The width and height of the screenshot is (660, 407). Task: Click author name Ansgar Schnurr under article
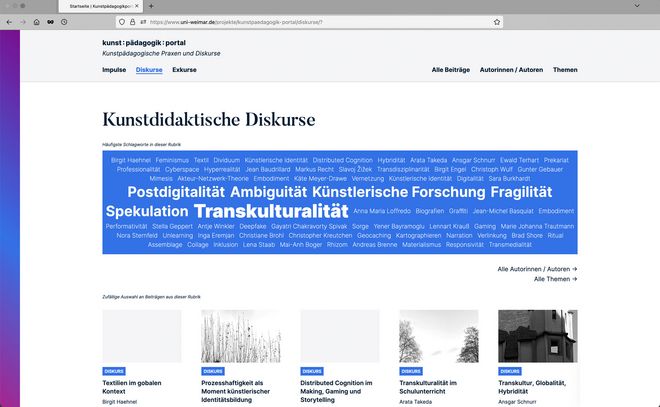[517, 402]
